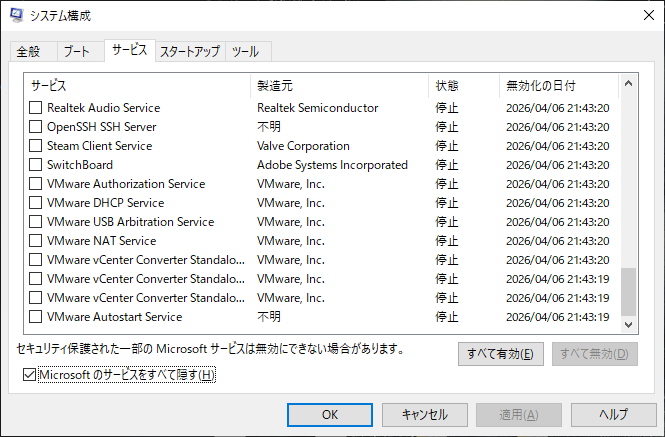
Task: Tick Steam Client Service checkbox
Action: click(x=36, y=146)
